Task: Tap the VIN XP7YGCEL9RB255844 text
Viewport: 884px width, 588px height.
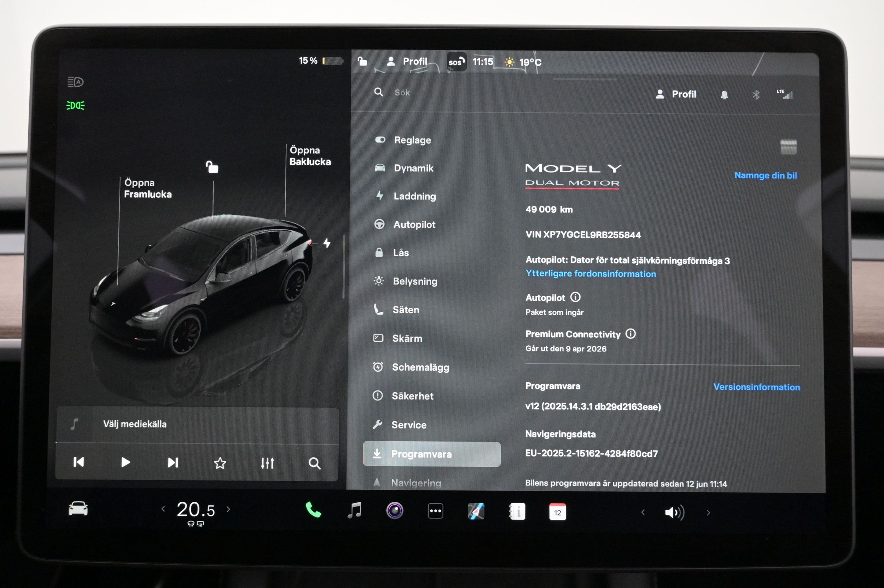Action: pyautogui.click(x=583, y=235)
